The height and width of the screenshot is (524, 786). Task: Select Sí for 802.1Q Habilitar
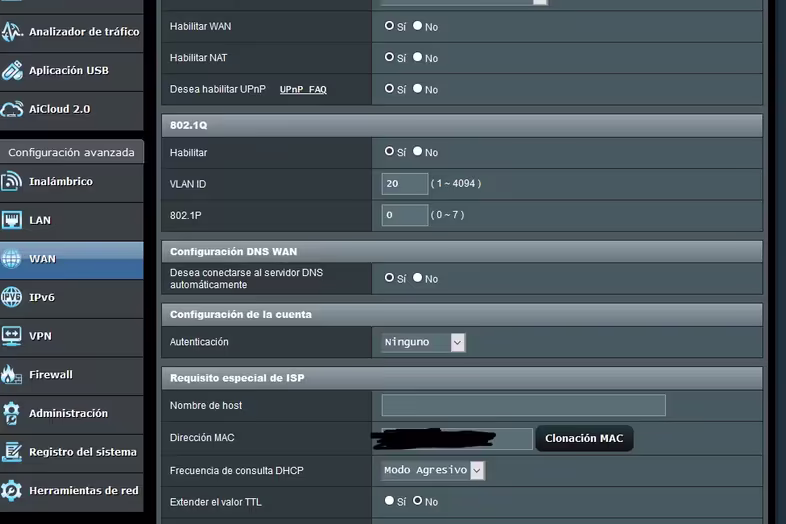[x=389, y=151]
